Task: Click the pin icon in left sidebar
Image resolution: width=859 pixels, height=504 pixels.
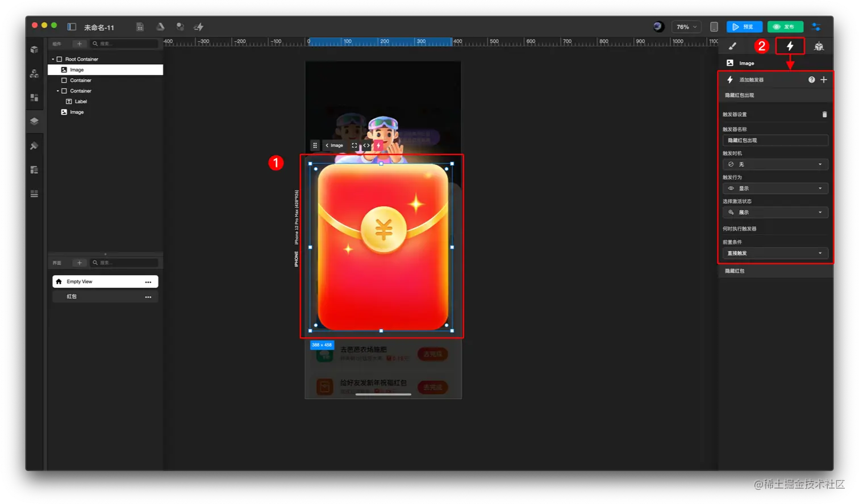Action: [x=34, y=146]
